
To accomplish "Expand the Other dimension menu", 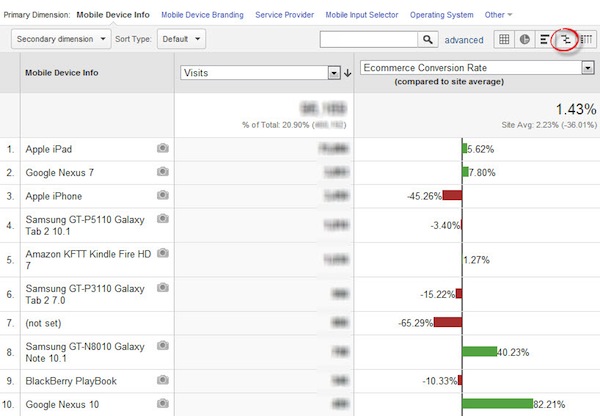I will [x=498, y=15].
